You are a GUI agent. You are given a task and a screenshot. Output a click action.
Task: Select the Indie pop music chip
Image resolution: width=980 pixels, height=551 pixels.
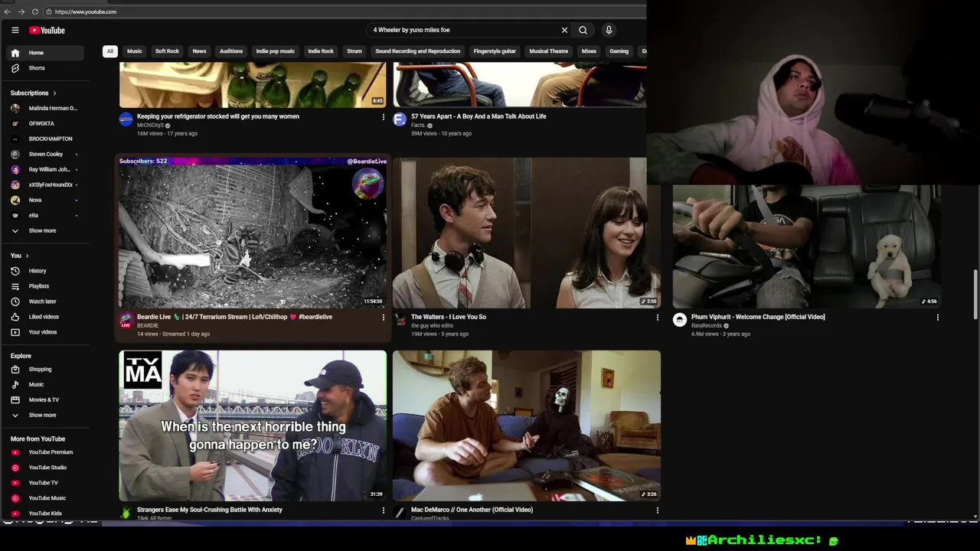click(275, 51)
